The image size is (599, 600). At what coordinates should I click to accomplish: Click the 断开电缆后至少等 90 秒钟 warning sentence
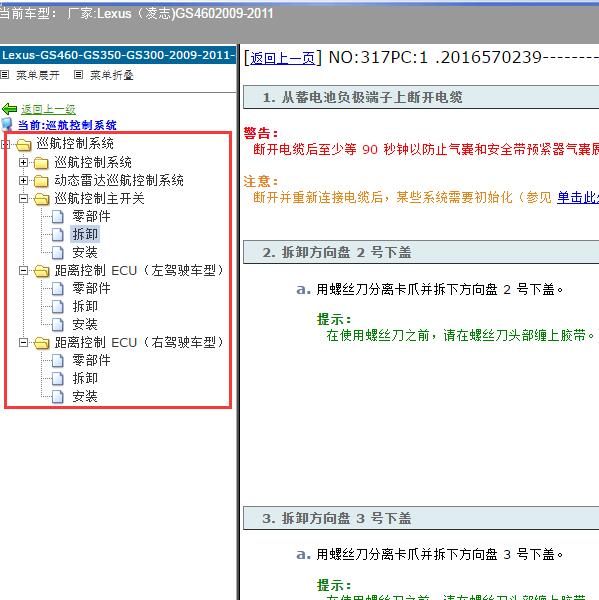(x=426, y=149)
